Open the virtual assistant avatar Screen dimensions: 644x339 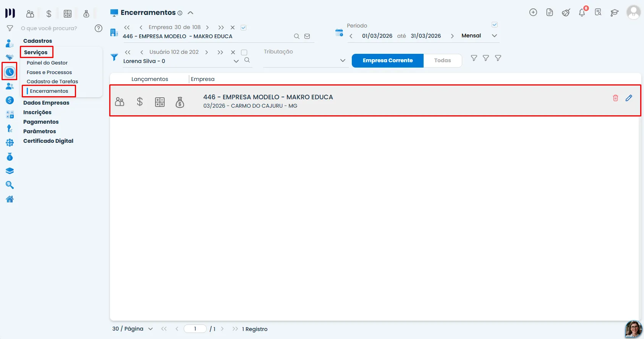tap(633, 329)
